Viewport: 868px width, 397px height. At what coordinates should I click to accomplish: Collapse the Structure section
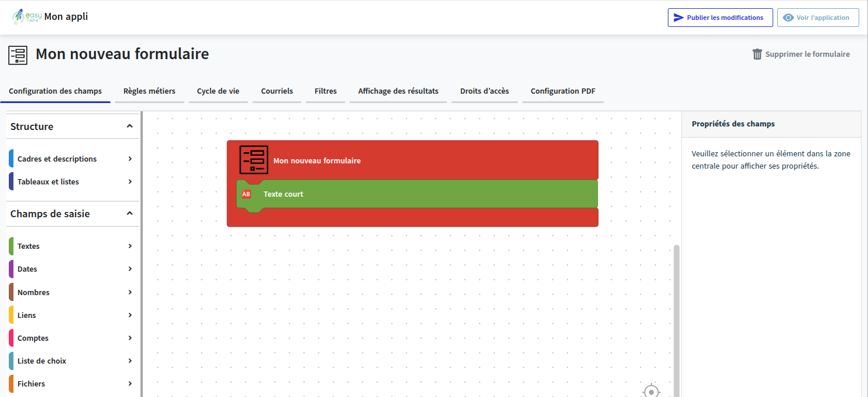[129, 126]
